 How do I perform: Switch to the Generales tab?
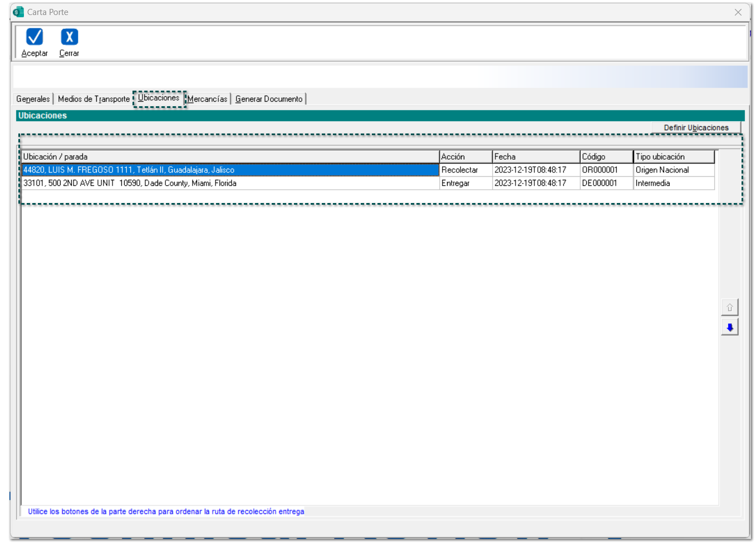[x=33, y=99]
